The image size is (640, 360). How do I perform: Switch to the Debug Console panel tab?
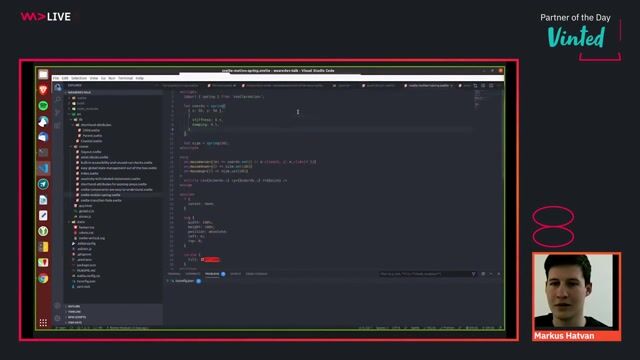point(256,274)
